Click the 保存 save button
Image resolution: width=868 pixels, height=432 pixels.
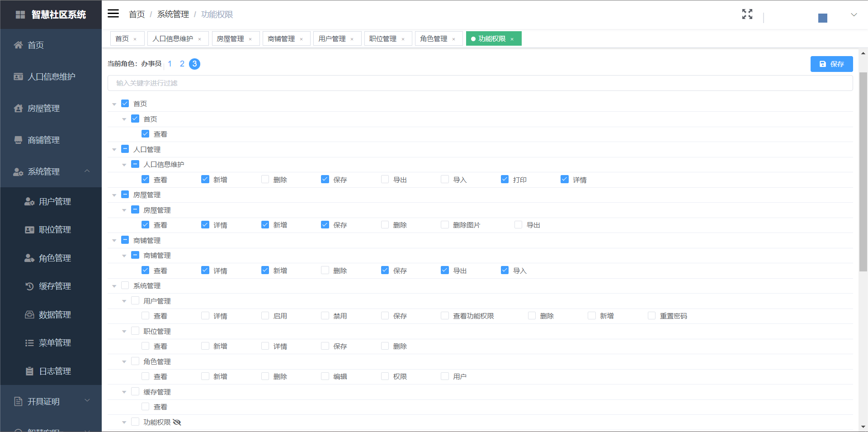[831, 64]
